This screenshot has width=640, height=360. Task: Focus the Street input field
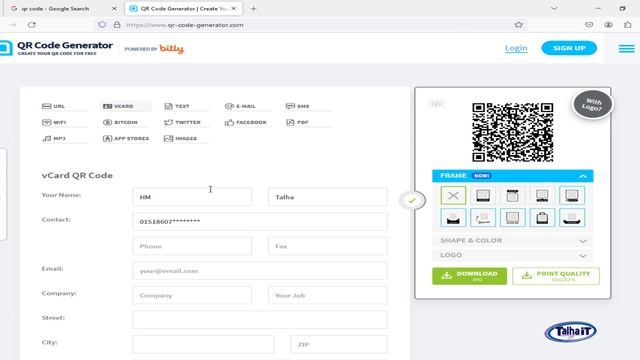260,320
